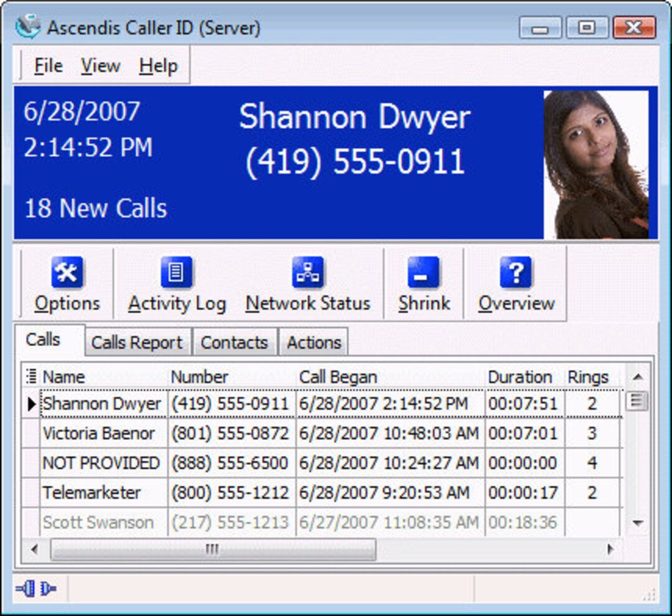View the Actions tab
This screenshot has width=672, height=616.
coord(314,342)
